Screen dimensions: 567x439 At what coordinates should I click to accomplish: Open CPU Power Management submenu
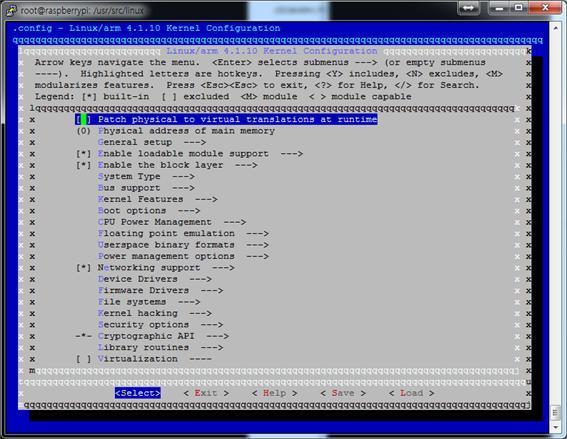[x=172, y=222]
